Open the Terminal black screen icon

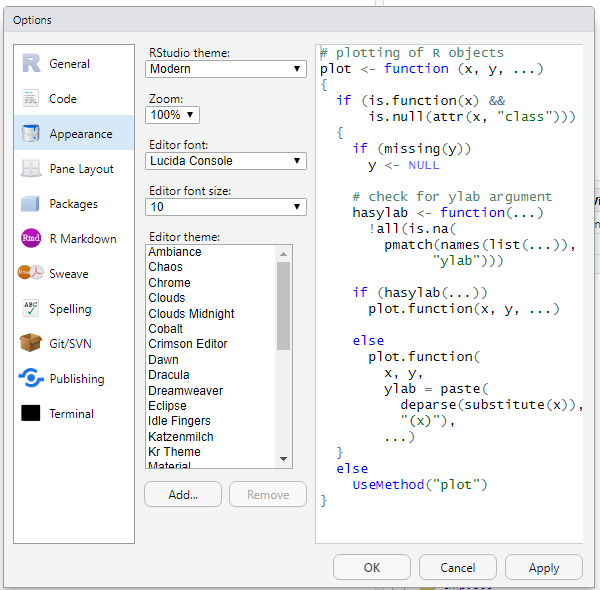tap(31, 414)
